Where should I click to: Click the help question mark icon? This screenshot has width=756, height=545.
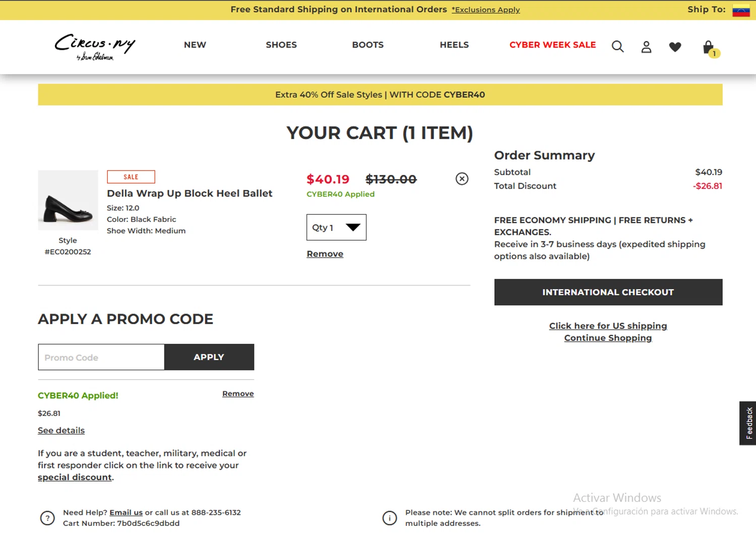pos(47,518)
